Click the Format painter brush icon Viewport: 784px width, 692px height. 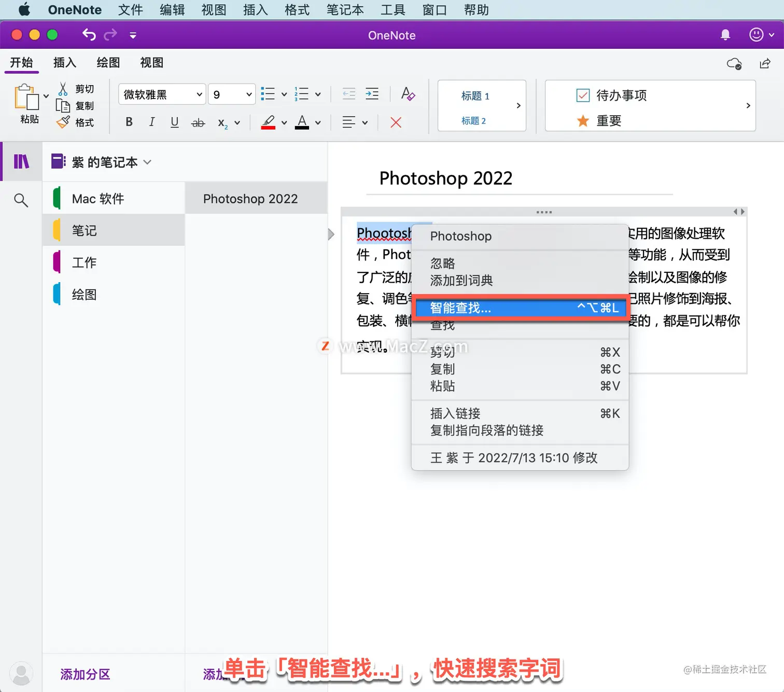coord(63,122)
